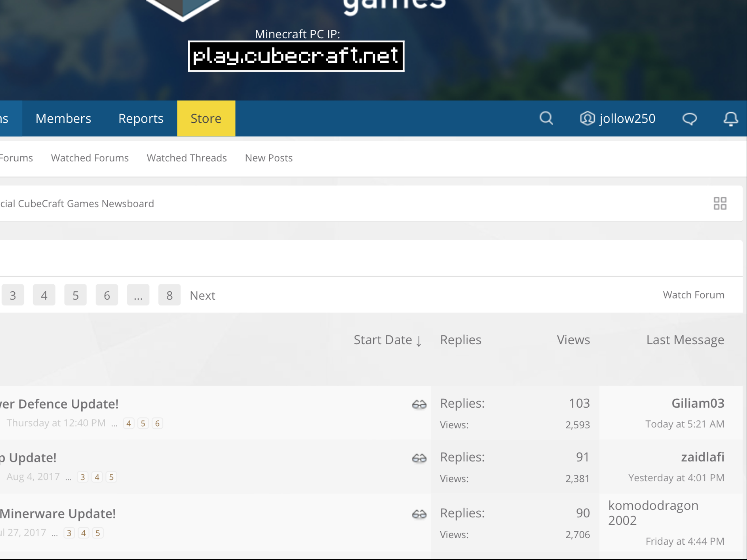747x560 pixels.
Task: Open page 5 of Minerware Update thread
Action: tap(97, 533)
